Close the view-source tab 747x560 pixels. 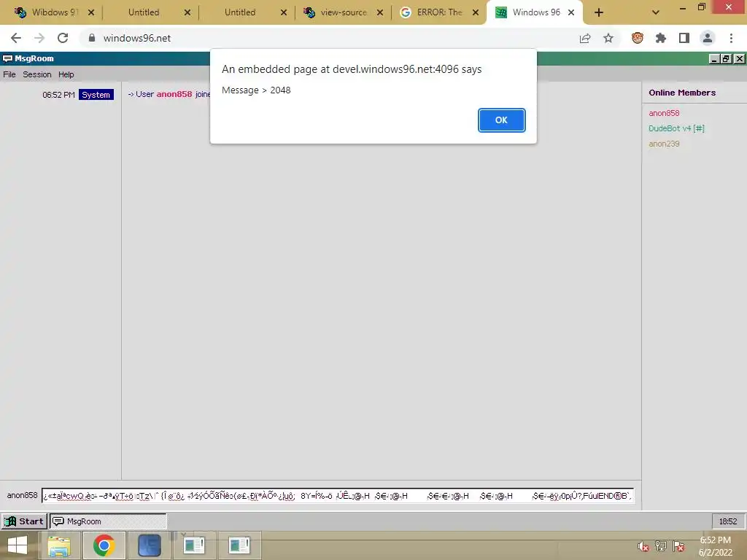click(379, 12)
